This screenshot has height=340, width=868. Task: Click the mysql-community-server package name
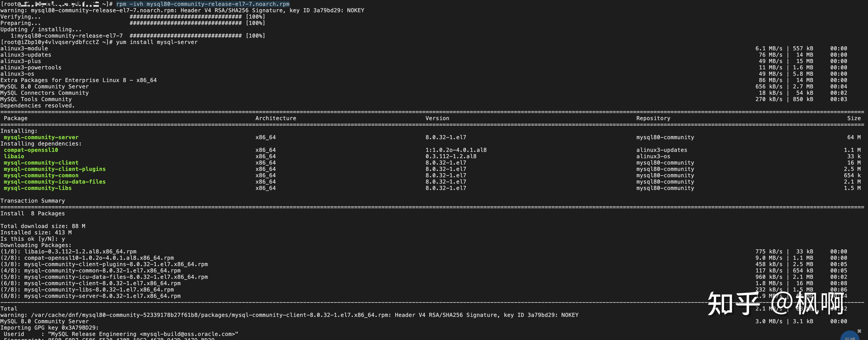pos(41,137)
